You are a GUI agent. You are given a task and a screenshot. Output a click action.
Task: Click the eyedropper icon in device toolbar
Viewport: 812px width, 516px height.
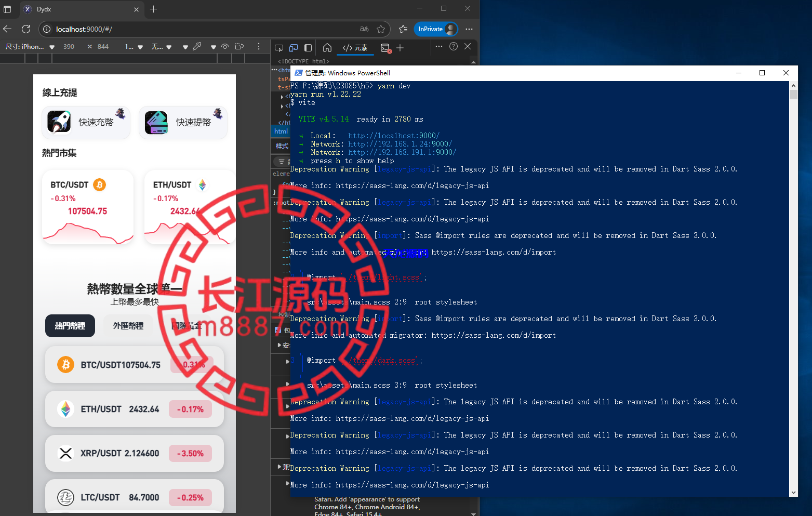pyautogui.click(x=197, y=47)
